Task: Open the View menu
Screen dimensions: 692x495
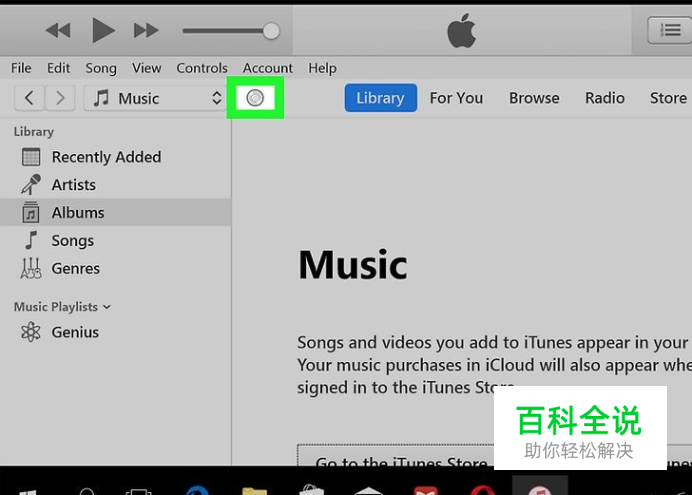Action: coord(147,68)
